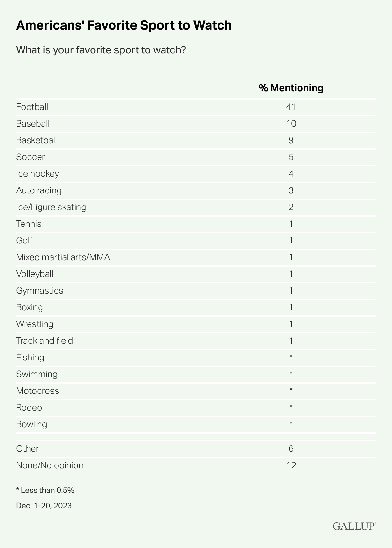Select the Football row label
Viewport: 392px width, 548px height.
coord(32,107)
